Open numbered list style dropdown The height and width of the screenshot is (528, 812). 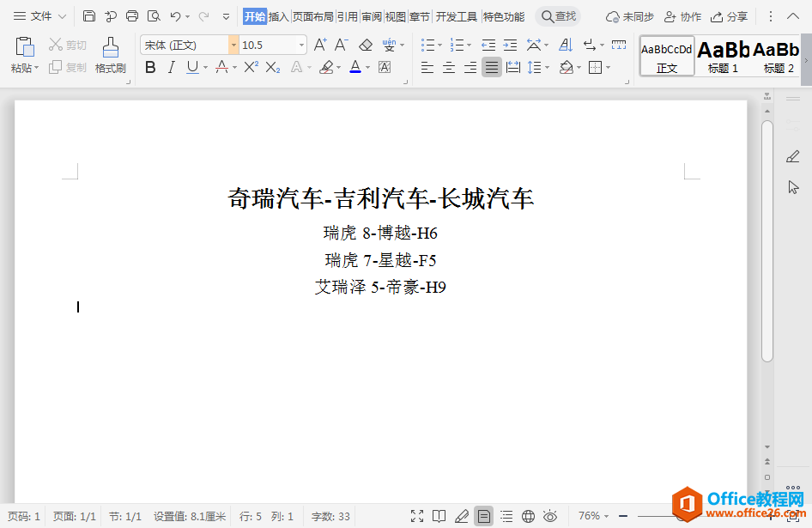pos(469,46)
